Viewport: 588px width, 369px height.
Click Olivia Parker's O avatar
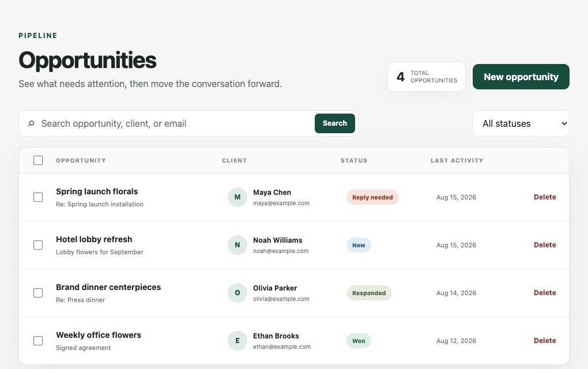(x=238, y=293)
